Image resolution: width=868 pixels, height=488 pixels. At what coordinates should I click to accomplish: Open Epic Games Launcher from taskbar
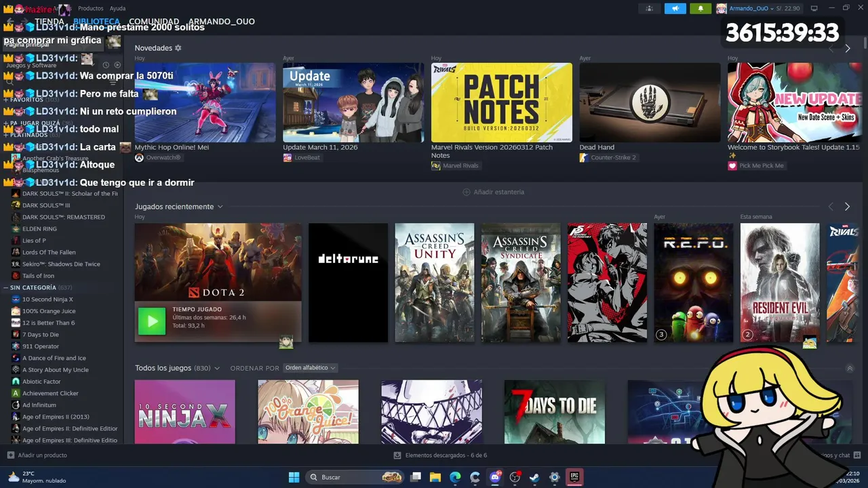pyautogui.click(x=574, y=477)
